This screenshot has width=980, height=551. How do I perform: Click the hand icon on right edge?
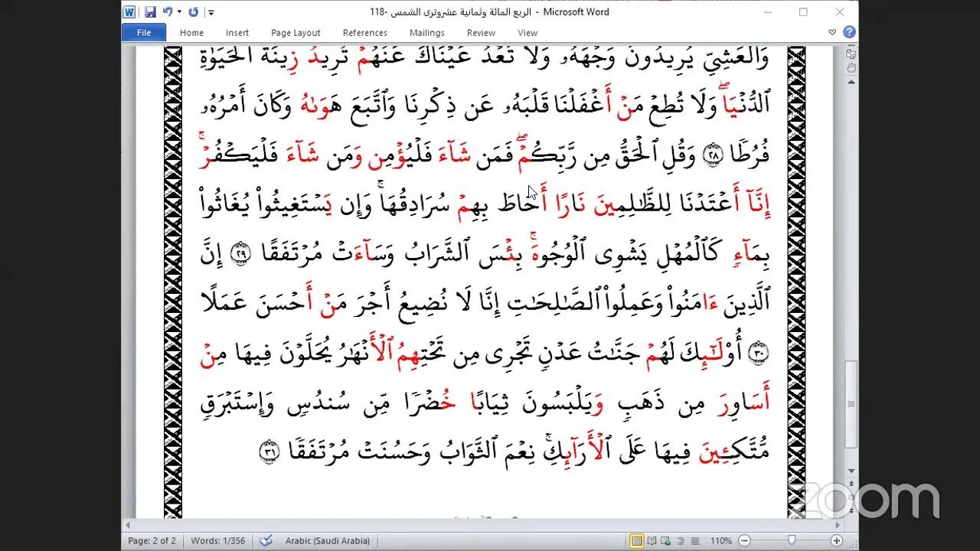851,68
